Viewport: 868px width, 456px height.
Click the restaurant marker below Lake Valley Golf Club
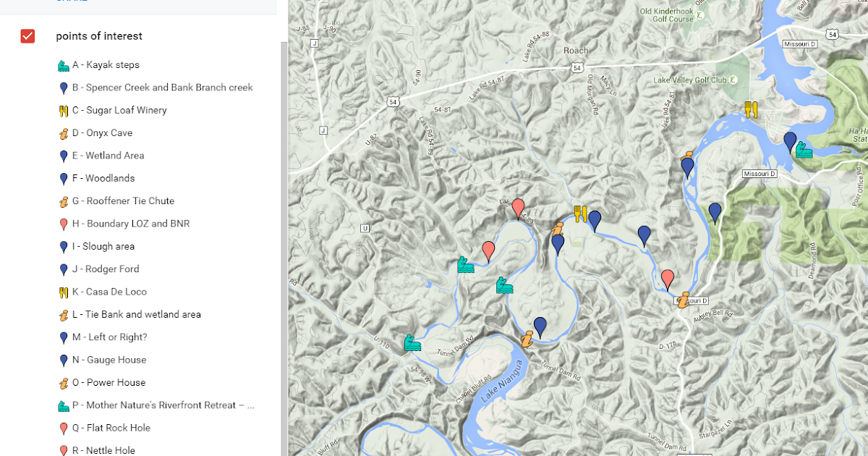(752, 110)
